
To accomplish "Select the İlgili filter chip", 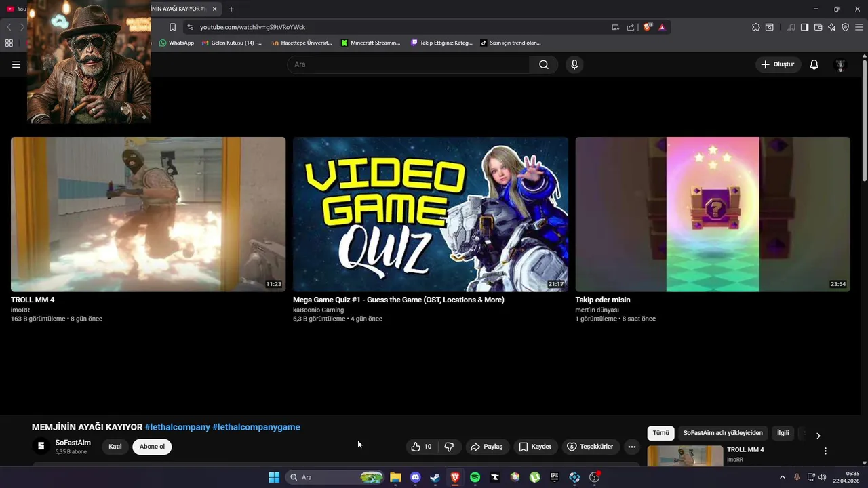I will pyautogui.click(x=783, y=433).
